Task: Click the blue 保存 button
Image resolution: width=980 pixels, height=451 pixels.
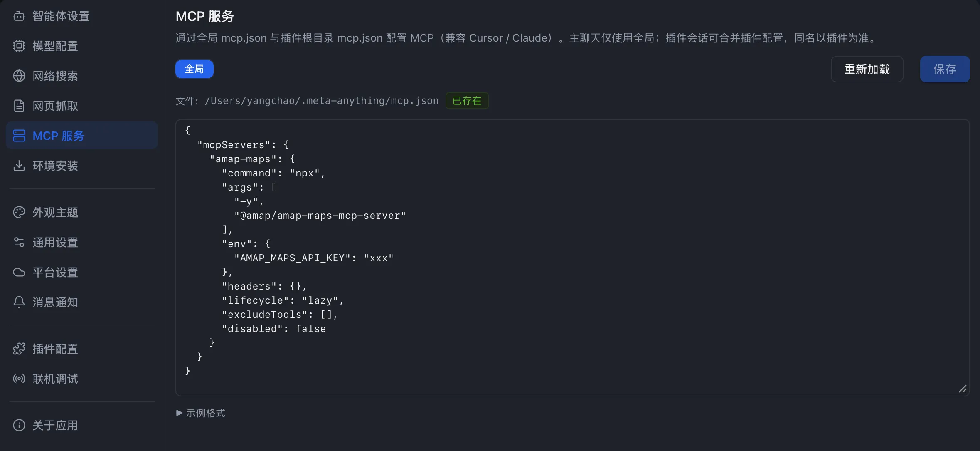Action: (945, 69)
